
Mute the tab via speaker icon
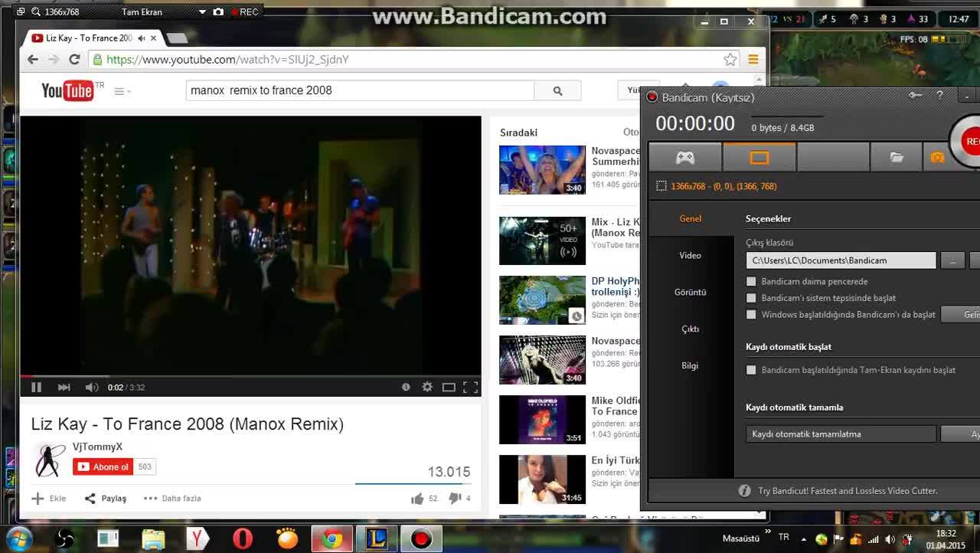pyautogui.click(x=142, y=38)
